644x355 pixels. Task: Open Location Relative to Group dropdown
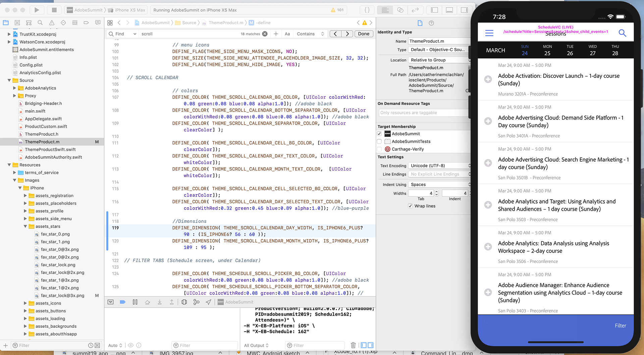439,60
